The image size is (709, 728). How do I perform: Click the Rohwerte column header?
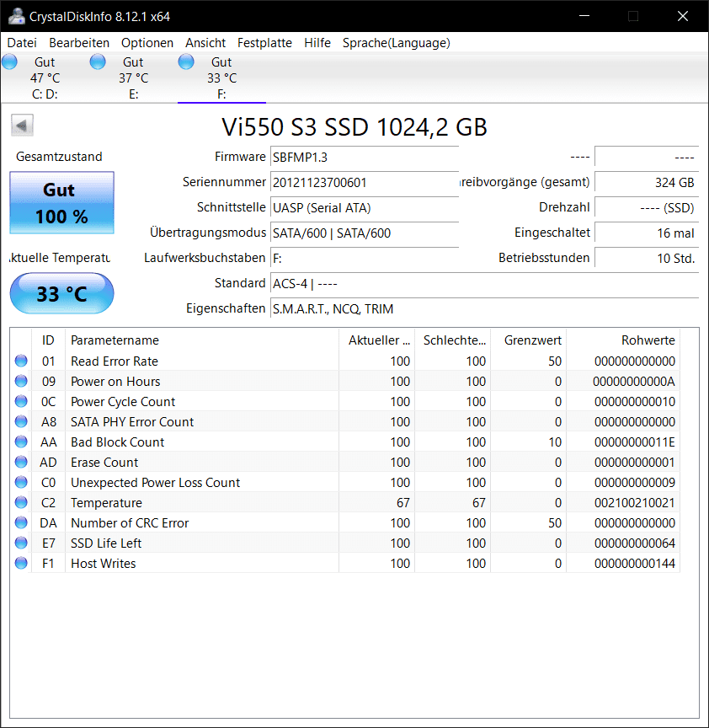point(623,340)
